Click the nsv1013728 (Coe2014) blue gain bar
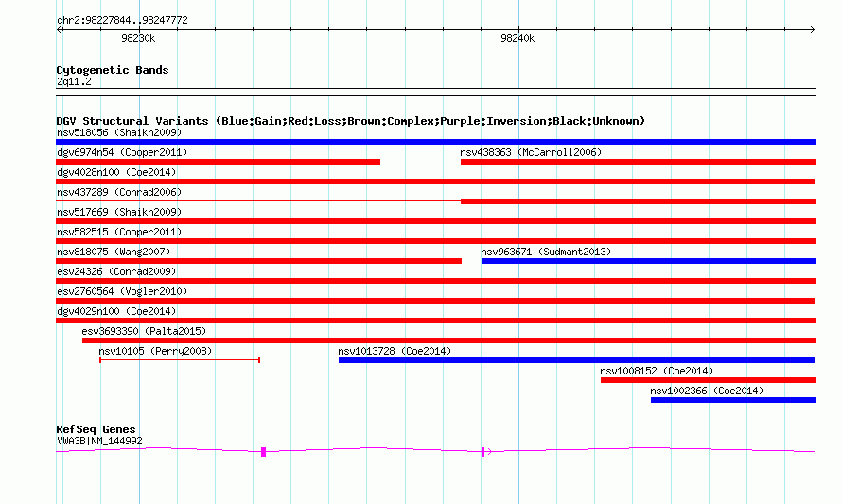Screen dimensions: 842x504 (x=577, y=360)
